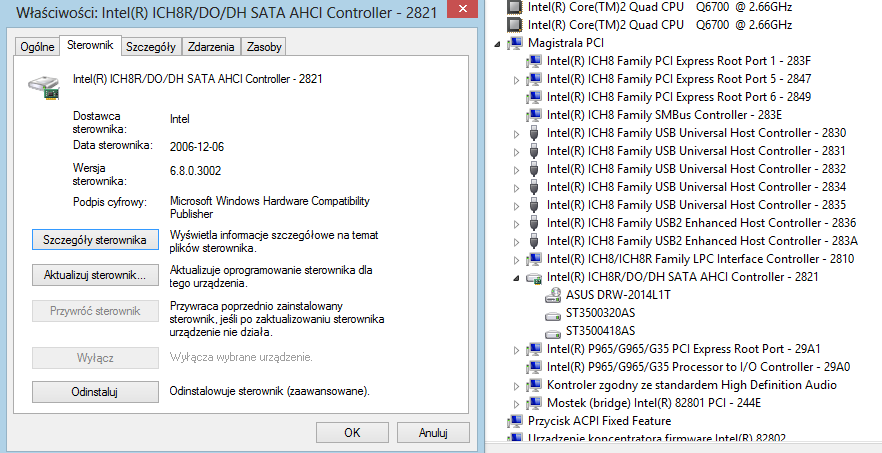Click driver version value 6.8.0.3002
This screenshot has height=453, width=882.
click(195, 171)
